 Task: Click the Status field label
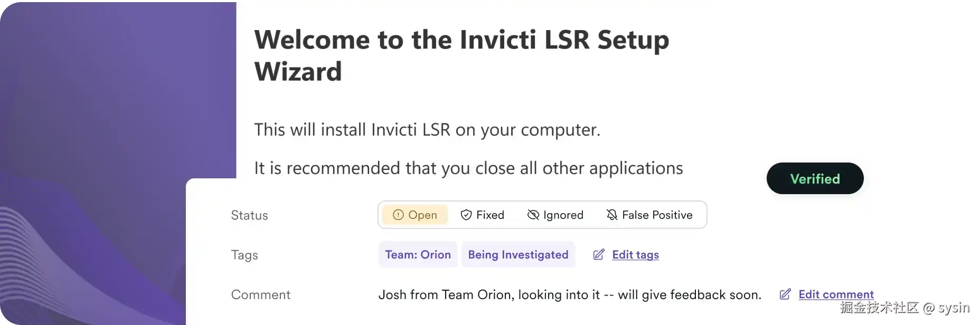coord(249,215)
